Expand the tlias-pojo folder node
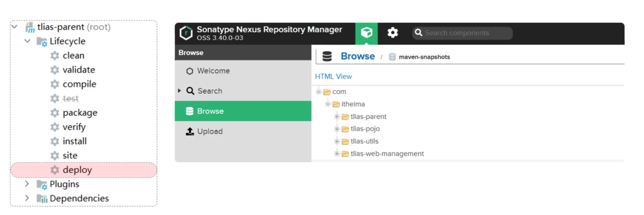The height and width of the screenshot is (215, 644). coord(337,129)
